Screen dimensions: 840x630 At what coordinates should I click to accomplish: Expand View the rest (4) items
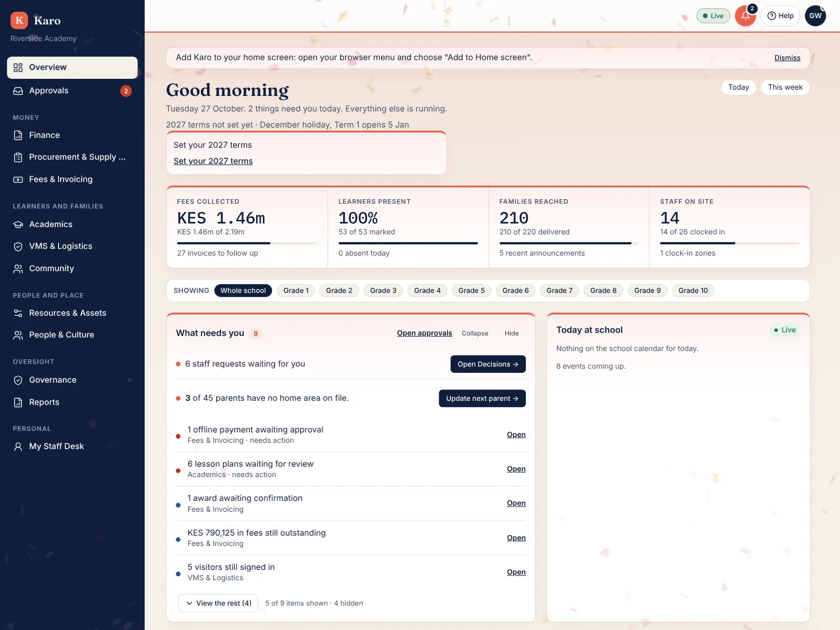tap(218, 603)
